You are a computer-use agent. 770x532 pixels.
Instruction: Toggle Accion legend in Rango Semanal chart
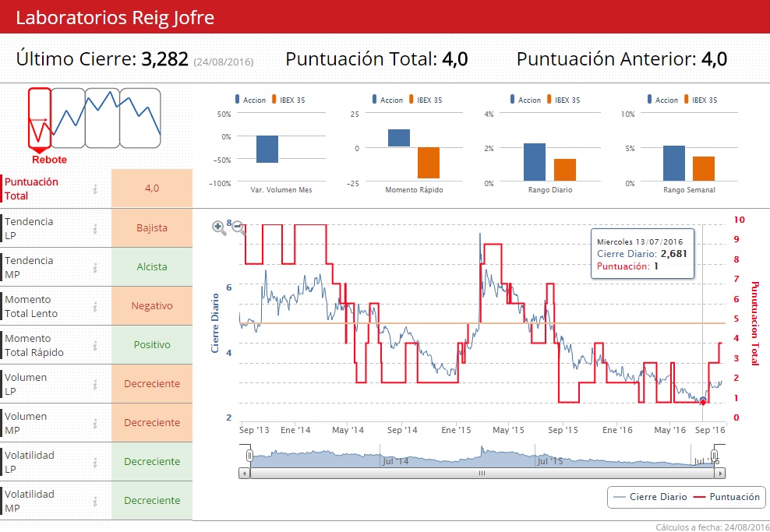pos(662,100)
